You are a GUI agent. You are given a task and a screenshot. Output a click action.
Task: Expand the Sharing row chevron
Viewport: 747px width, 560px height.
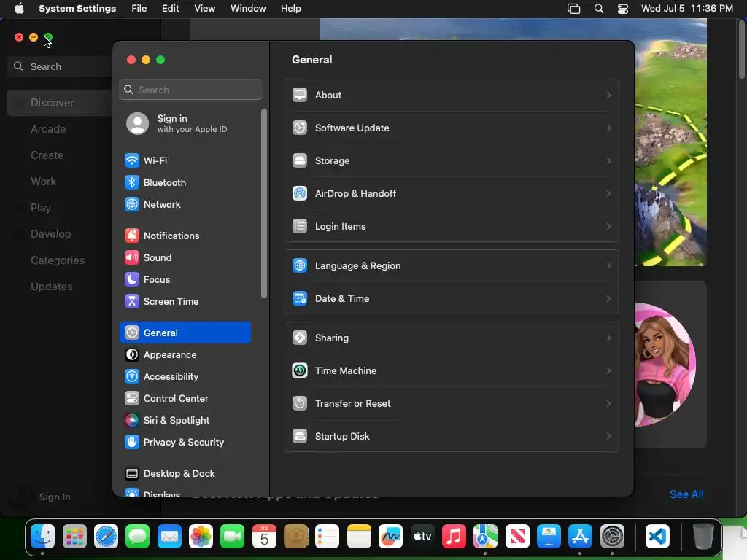click(608, 338)
